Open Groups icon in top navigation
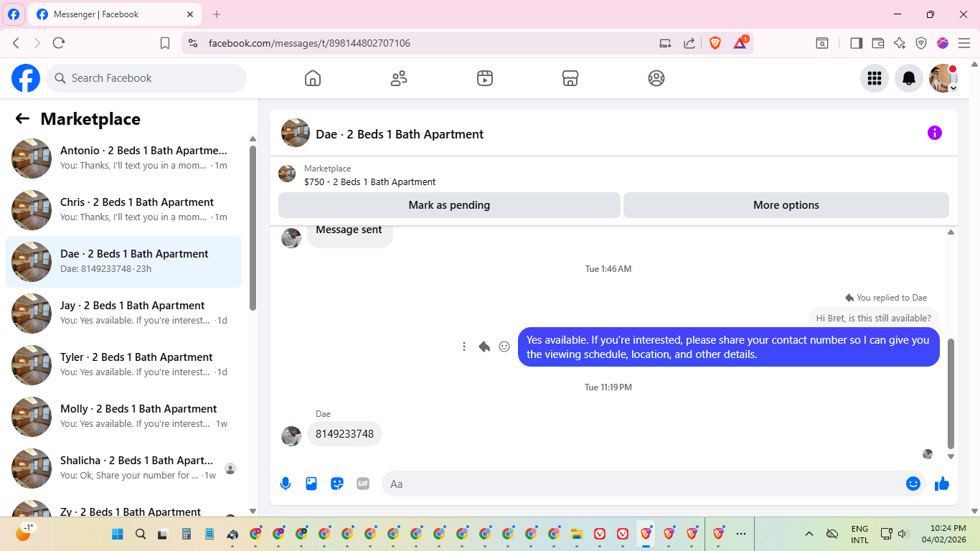The image size is (980, 551). tap(656, 78)
